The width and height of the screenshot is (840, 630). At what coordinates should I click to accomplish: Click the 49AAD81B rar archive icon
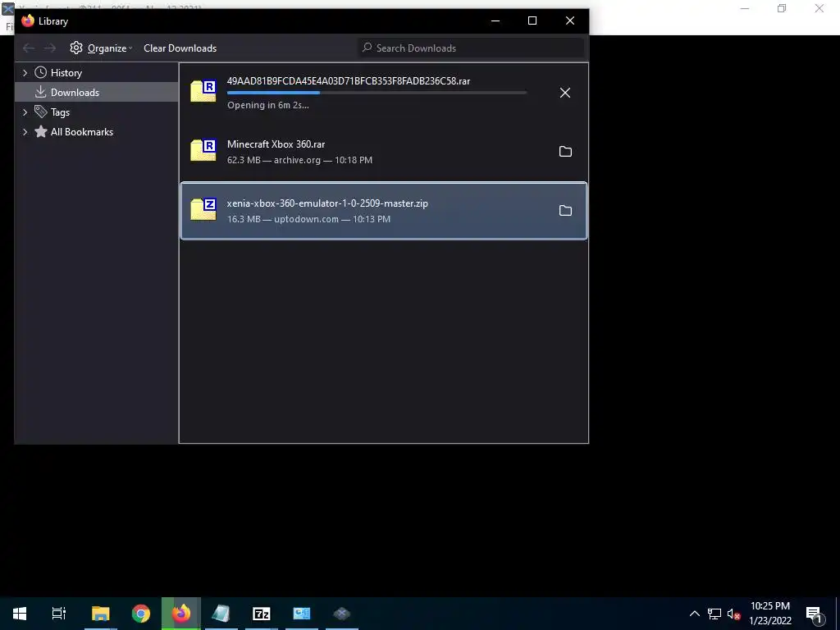[203, 91]
